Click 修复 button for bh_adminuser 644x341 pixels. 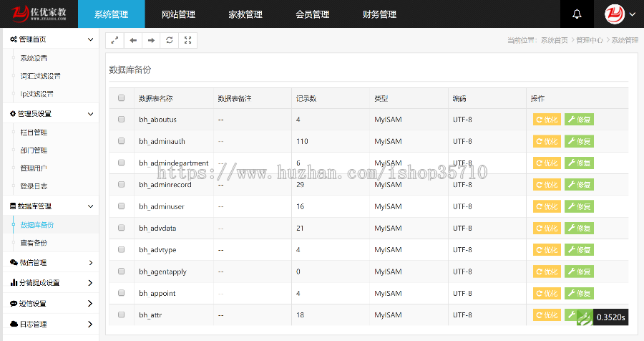(579, 206)
